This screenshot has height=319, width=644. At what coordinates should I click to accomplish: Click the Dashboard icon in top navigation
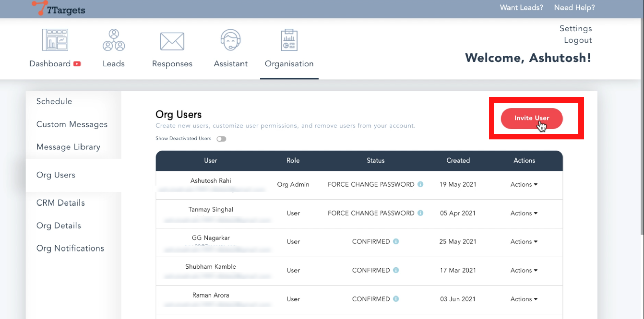point(55,40)
